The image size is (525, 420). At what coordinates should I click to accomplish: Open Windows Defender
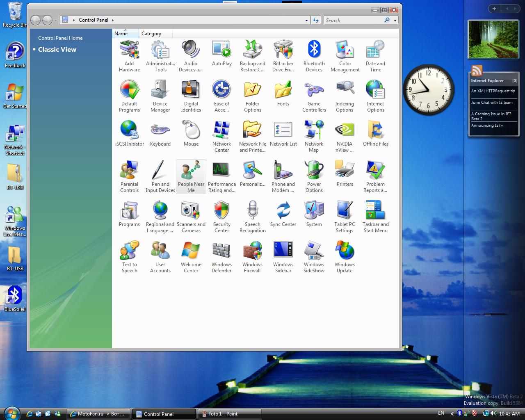[222, 257]
